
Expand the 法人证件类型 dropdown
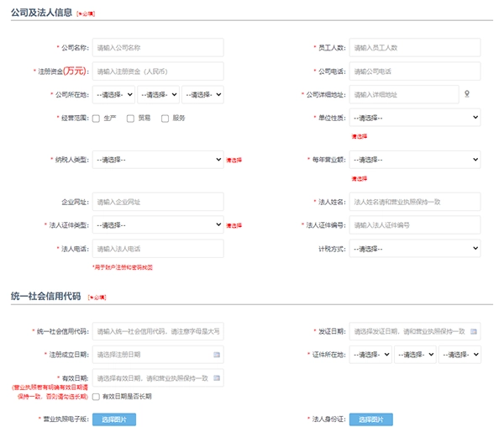click(158, 225)
